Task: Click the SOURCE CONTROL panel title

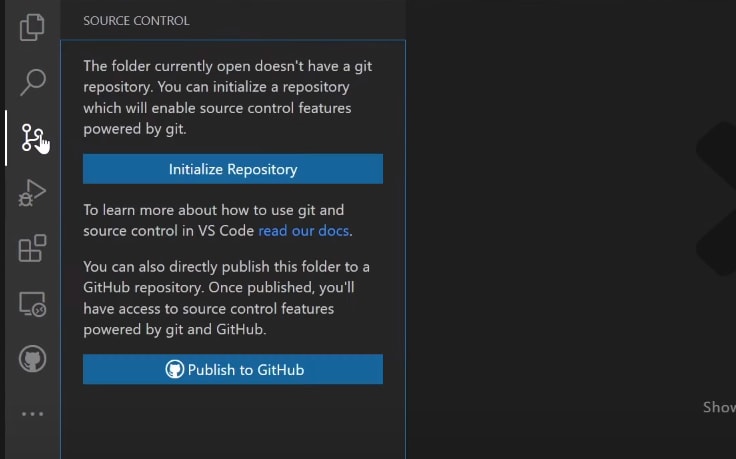Action: pos(136,21)
